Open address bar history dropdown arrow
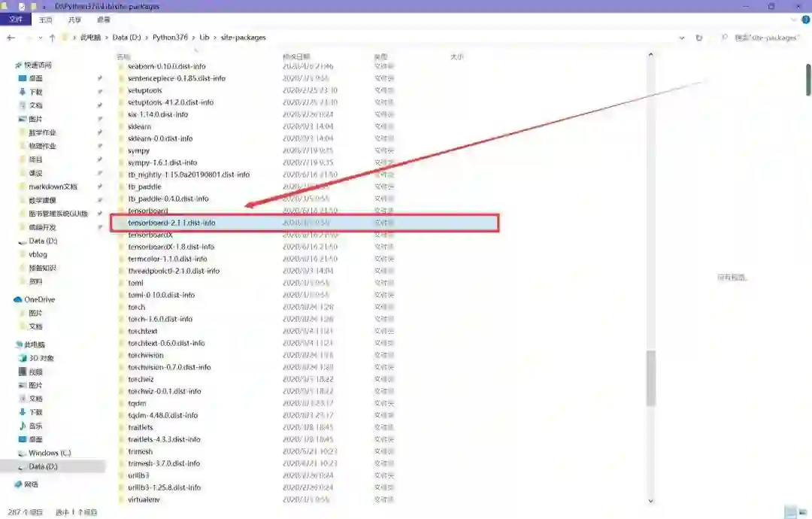 click(682, 38)
